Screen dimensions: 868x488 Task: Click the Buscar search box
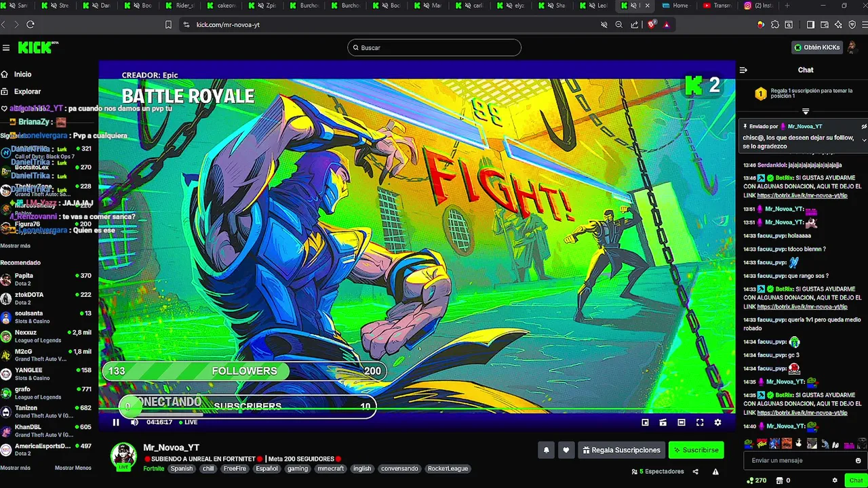434,47
